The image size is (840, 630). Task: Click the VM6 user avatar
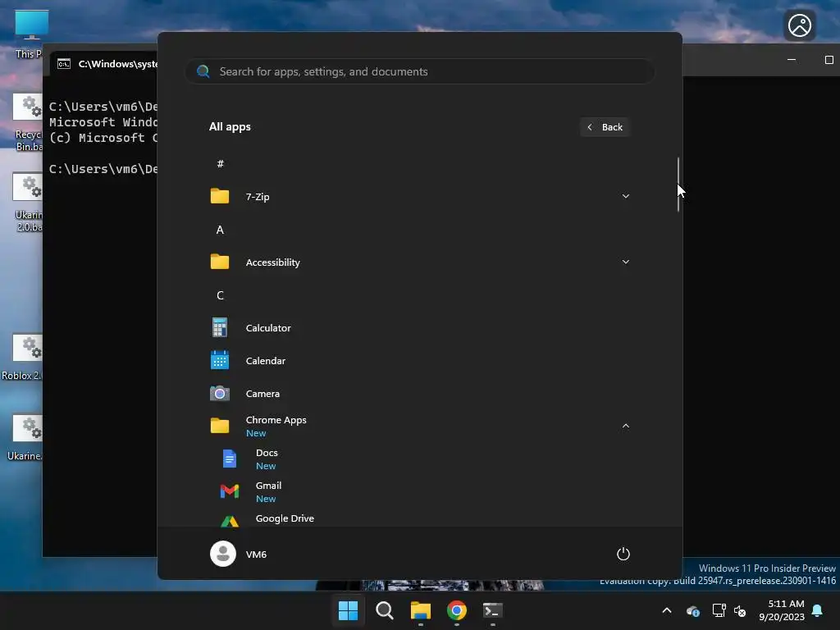pyautogui.click(x=223, y=554)
